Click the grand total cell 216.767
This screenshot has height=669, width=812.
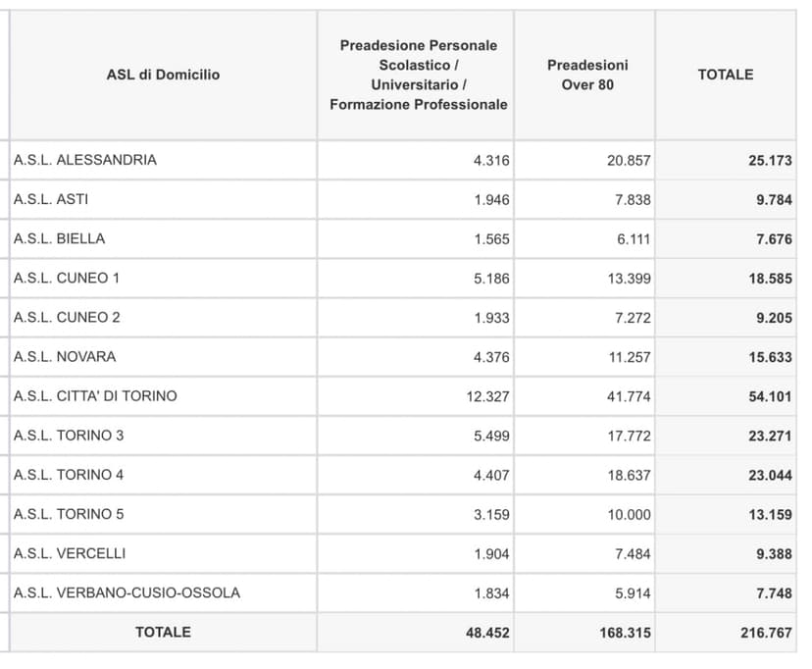click(x=766, y=633)
